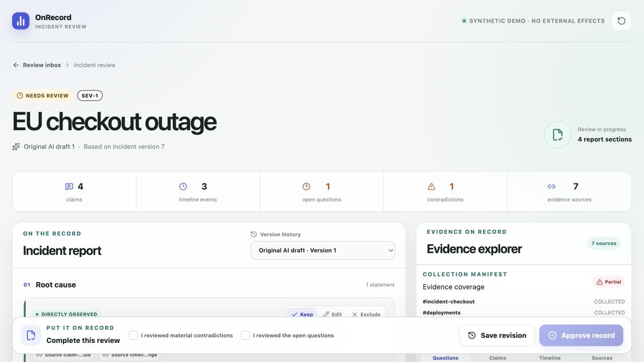Click the warning icon in Partial badge

(599, 282)
